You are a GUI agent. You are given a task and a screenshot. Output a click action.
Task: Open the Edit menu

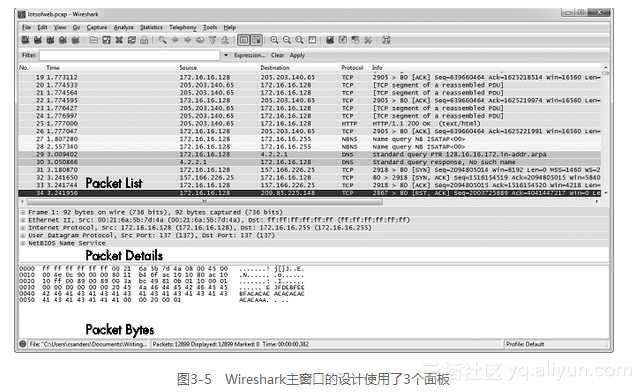click(42, 27)
